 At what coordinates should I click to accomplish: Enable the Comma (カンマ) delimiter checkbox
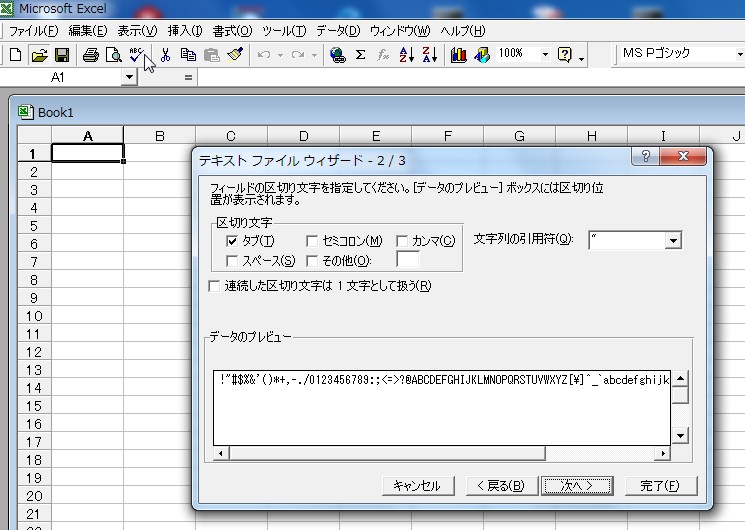tap(402, 241)
